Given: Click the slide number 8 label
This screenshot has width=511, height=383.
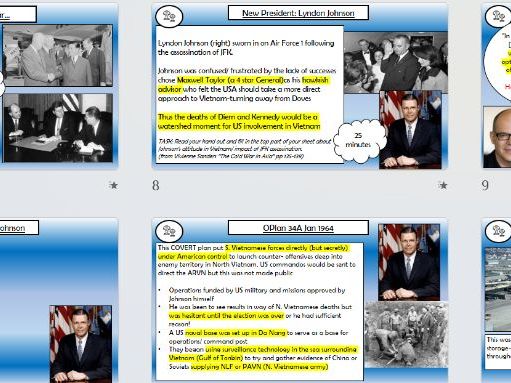Looking at the screenshot, I should [156, 185].
